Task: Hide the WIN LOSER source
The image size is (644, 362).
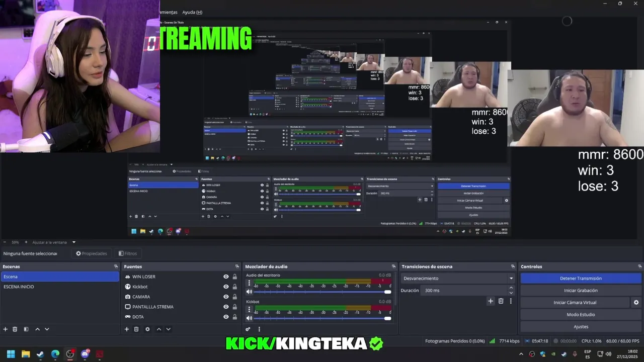Action: 226,277
